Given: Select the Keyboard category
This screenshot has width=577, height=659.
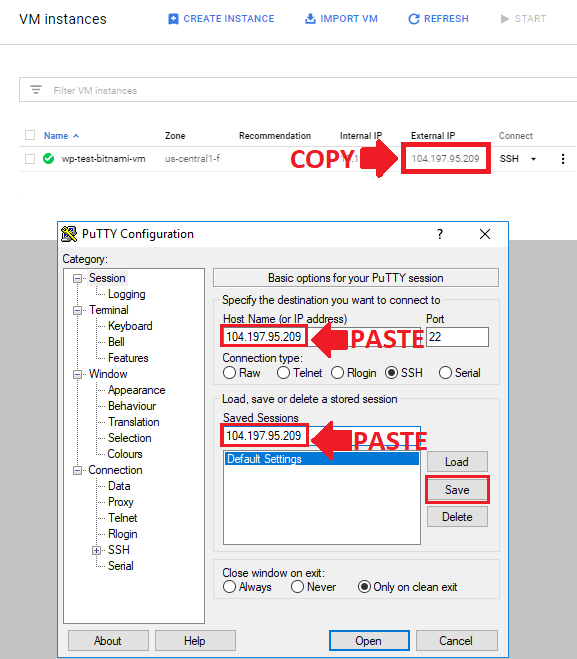Looking at the screenshot, I should tap(130, 326).
